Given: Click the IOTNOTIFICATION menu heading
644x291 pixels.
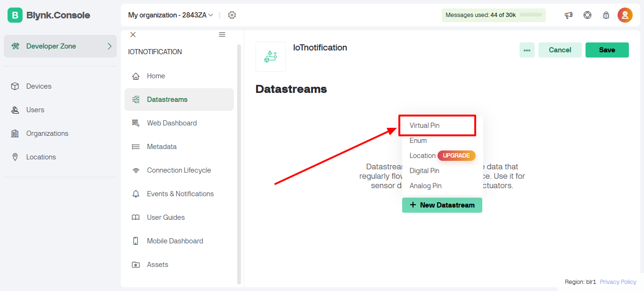Looking at the screenshot, I should (155, 52).
